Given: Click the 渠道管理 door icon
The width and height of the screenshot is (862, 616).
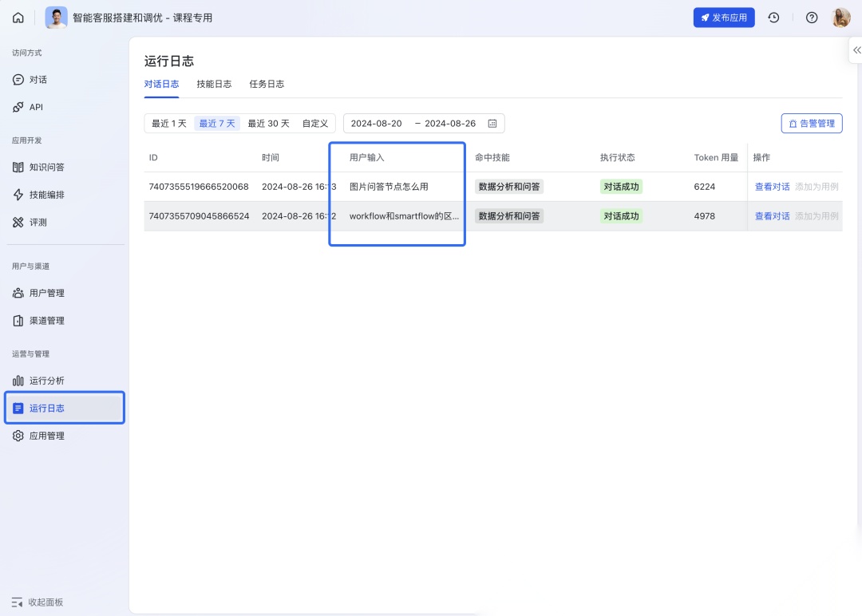Looking at the screenshot, I should [18, 320].
